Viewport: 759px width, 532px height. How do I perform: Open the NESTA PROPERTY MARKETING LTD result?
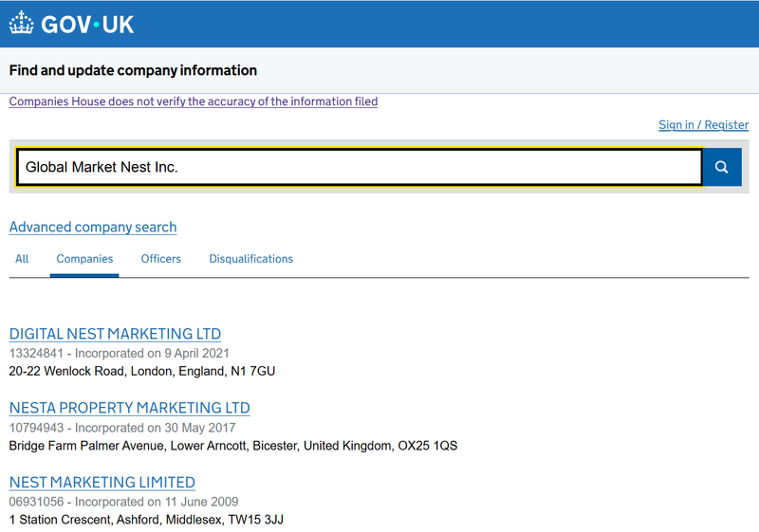click(130, 408)
